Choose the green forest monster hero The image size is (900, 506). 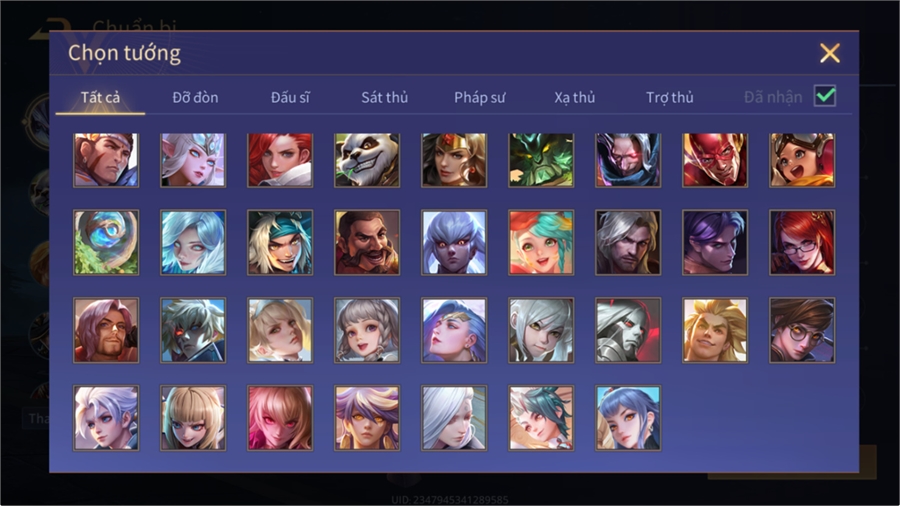point(541,160)
